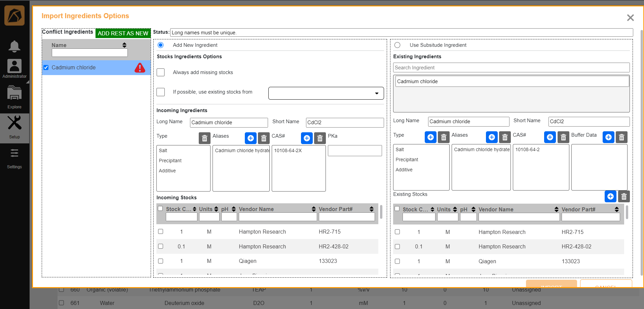Sort Conflict Ingredients by Name
The width and height of the screenshot is (644, 309).
pos(124,45)
